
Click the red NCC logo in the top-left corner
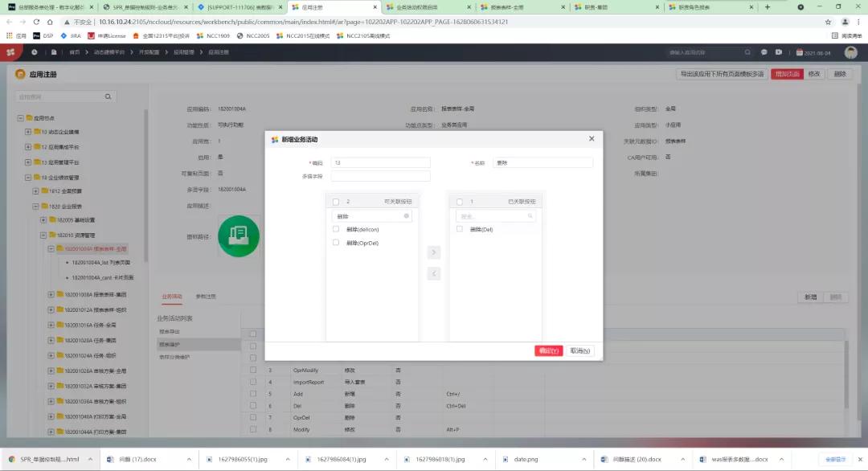pyautogui.click(x=10, y=52)
